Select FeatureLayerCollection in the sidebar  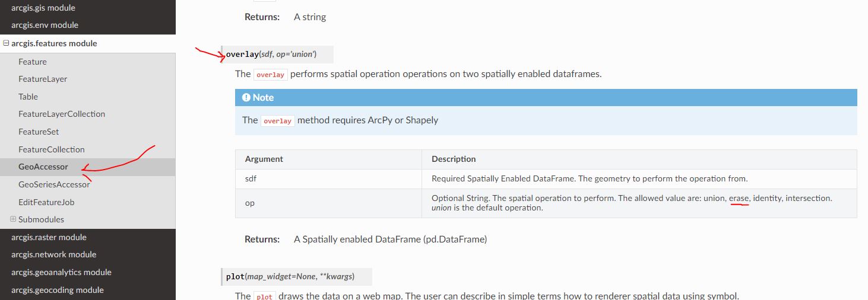(x=62, y=114)
